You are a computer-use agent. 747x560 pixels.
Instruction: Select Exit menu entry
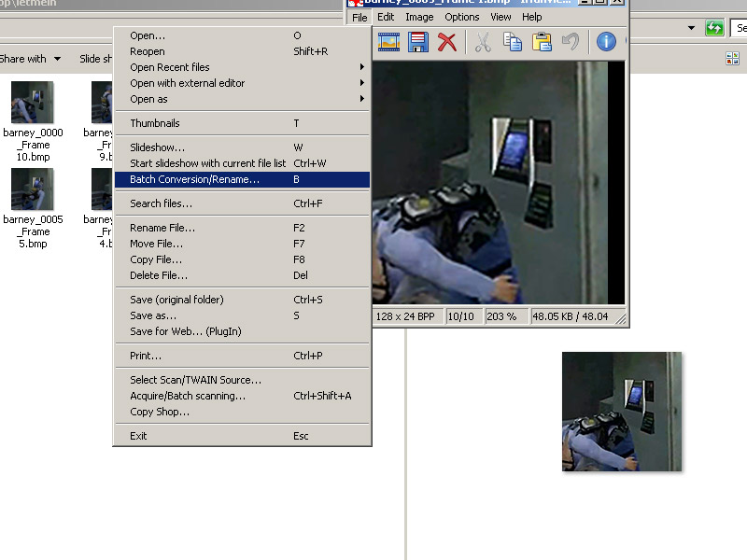(x=242, y=436)
